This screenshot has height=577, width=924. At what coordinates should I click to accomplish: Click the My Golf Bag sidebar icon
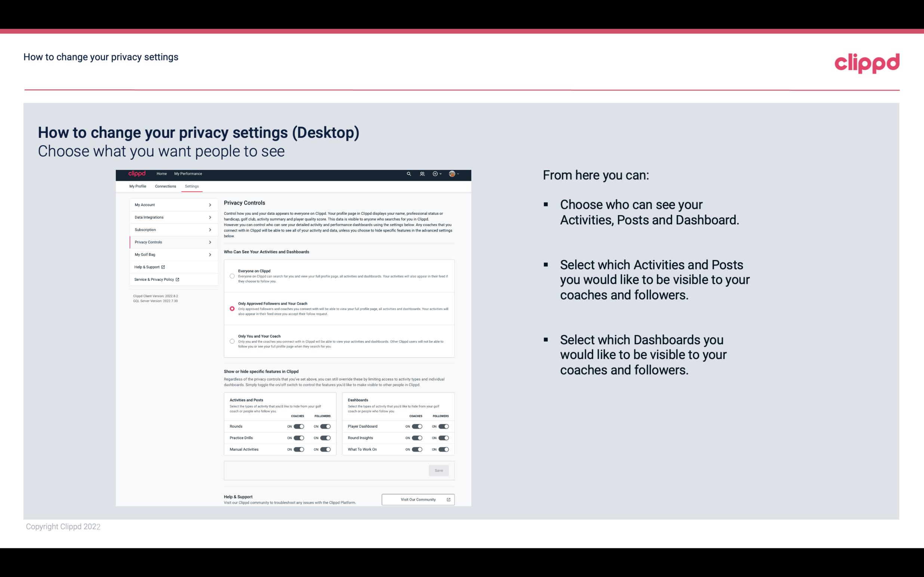point(170,255)
